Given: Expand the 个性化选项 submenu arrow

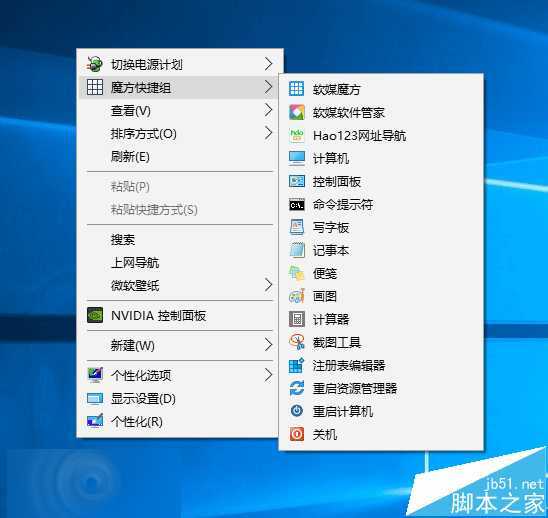Looking at the screenshot, I should pos(268,375).
